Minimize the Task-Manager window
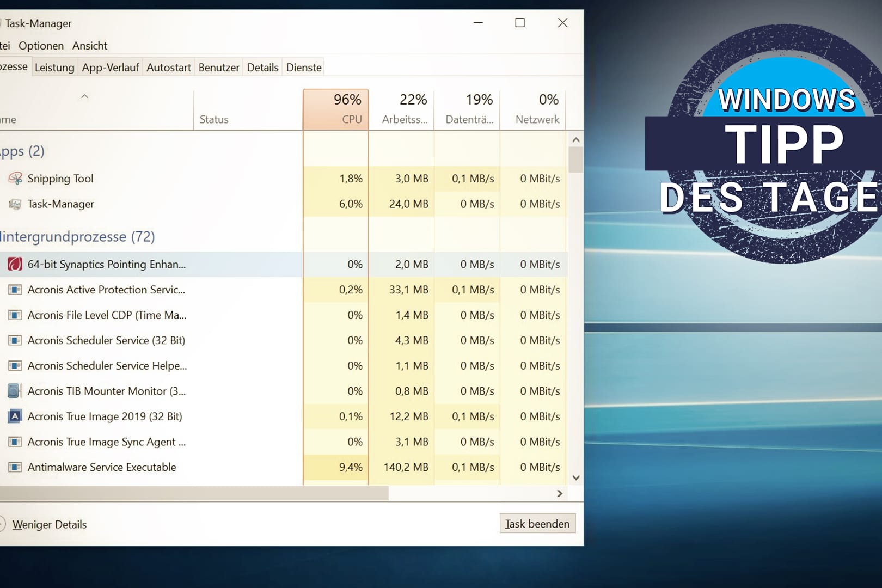 [x=478, y=22]
